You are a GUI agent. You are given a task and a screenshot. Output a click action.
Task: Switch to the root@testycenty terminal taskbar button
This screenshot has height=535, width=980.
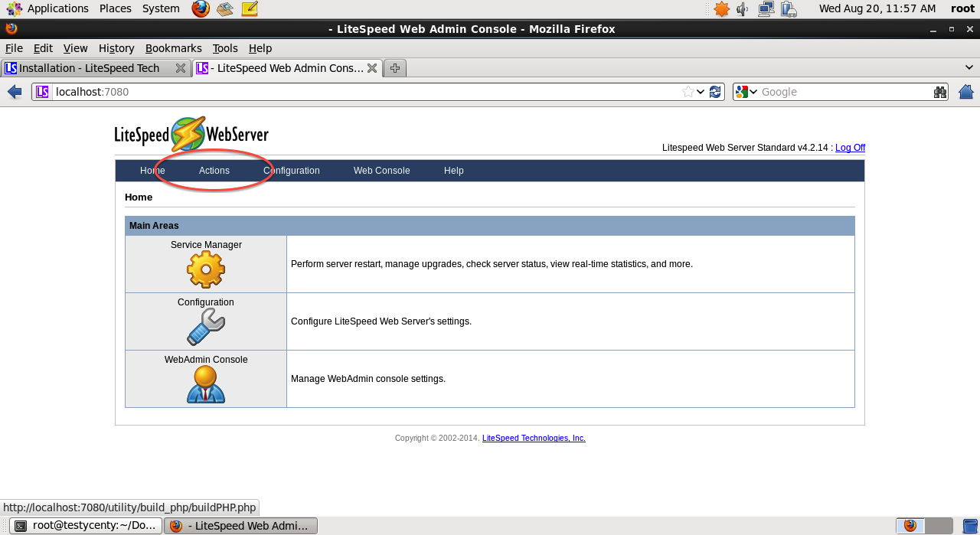86,526
